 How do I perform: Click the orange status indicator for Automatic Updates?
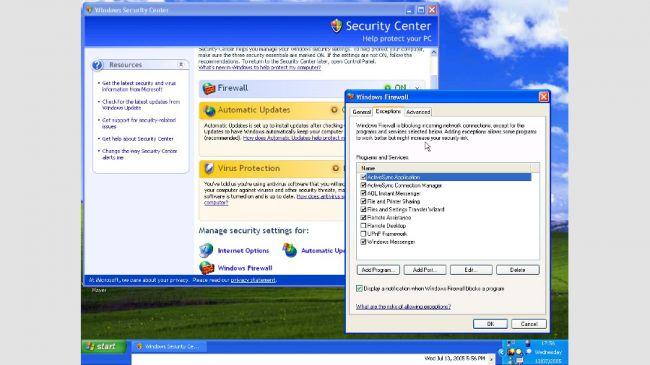point(334,110)
